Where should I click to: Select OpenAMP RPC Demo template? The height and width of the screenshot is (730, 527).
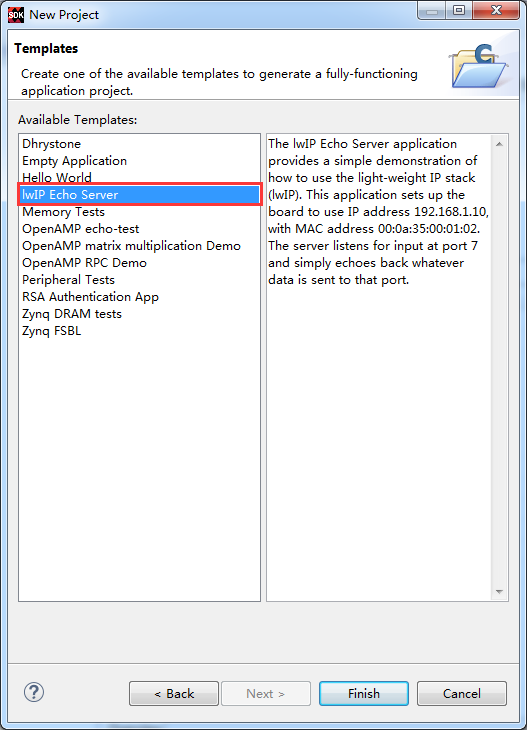(140, 263)
